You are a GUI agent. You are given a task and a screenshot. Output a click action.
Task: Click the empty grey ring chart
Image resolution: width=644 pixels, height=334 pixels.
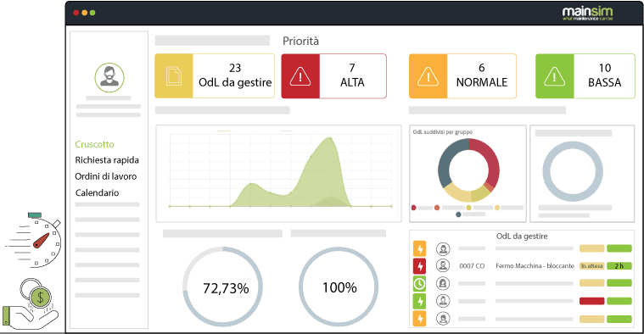tap(573, 171)
